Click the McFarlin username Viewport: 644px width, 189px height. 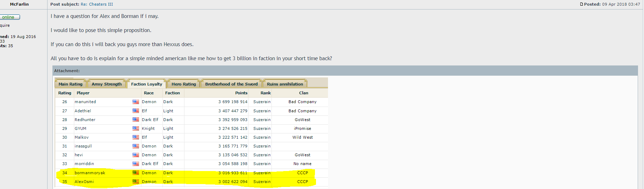pos(19,4)
